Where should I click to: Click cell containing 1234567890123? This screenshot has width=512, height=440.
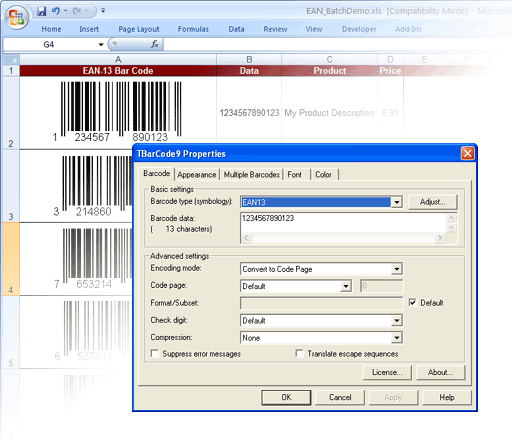(x=249, y=113)
